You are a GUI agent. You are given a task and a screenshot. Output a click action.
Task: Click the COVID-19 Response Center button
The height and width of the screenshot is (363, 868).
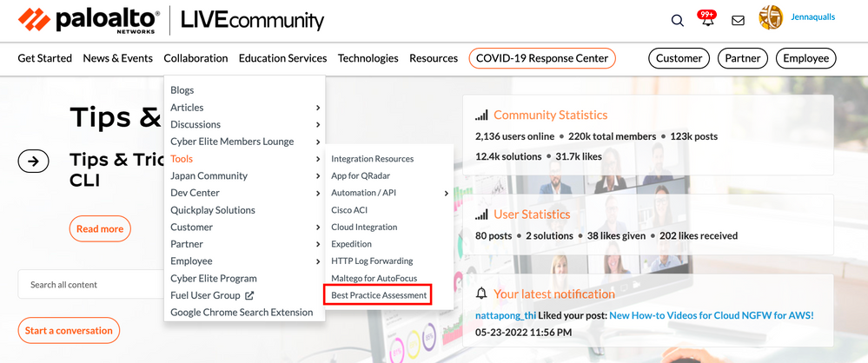(542, 58)
